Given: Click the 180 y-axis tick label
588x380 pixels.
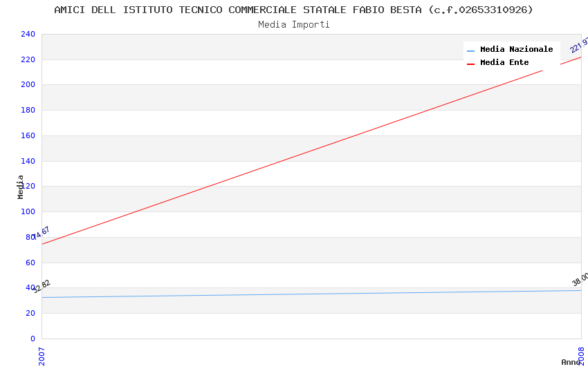Looking at the screenshot, I should coord(28,110).
